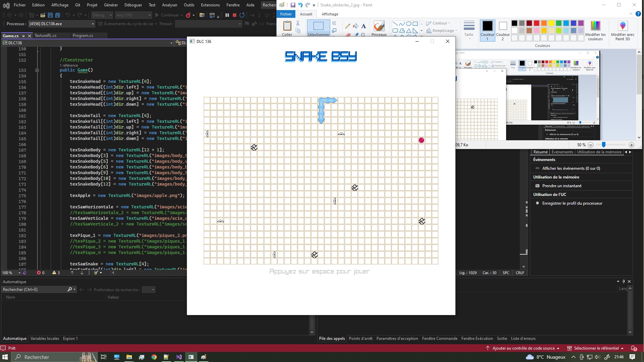
Task: Select the Pencil tool in Paint
Action: click(x=348, y=26)
